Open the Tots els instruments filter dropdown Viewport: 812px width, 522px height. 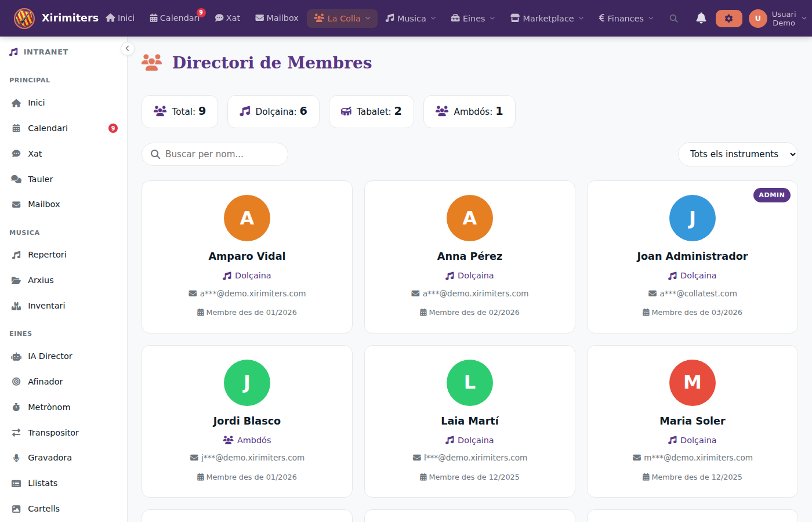pyautogui.click(x=738, y=154)
